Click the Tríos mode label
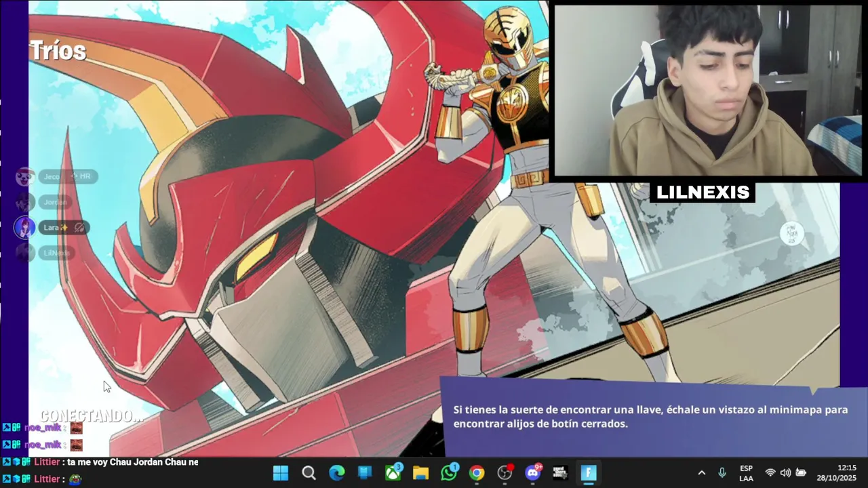 click(x=58, y=51)
